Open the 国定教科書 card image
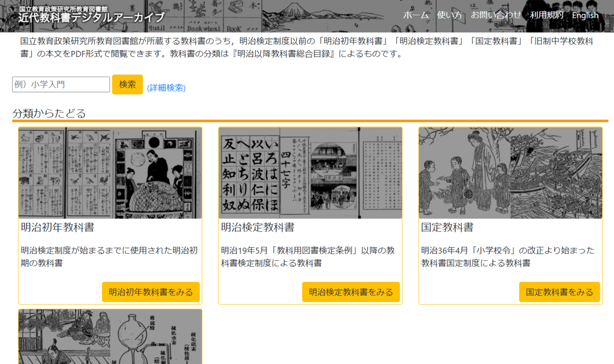 tap(511, 173)
